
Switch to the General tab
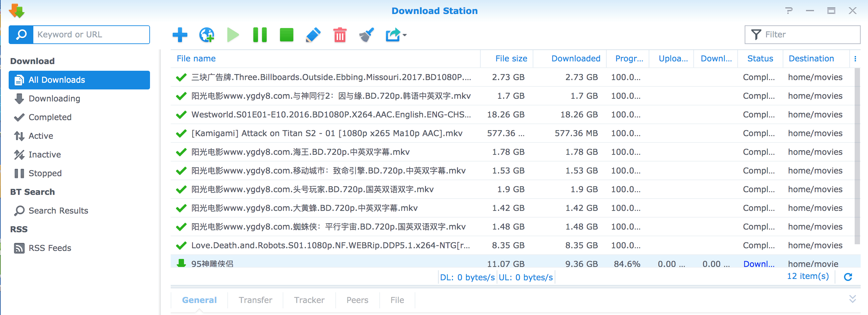[199, 300]
